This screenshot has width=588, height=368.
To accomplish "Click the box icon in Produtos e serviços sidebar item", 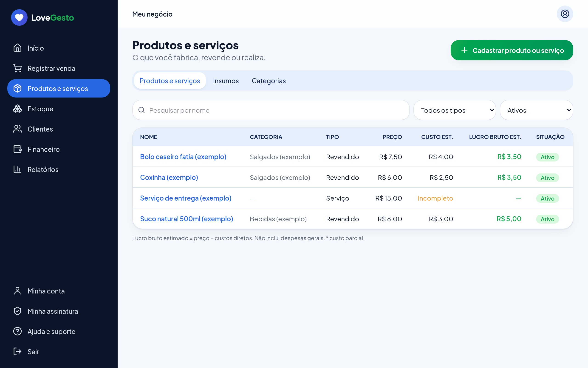I will pos(17,88).
